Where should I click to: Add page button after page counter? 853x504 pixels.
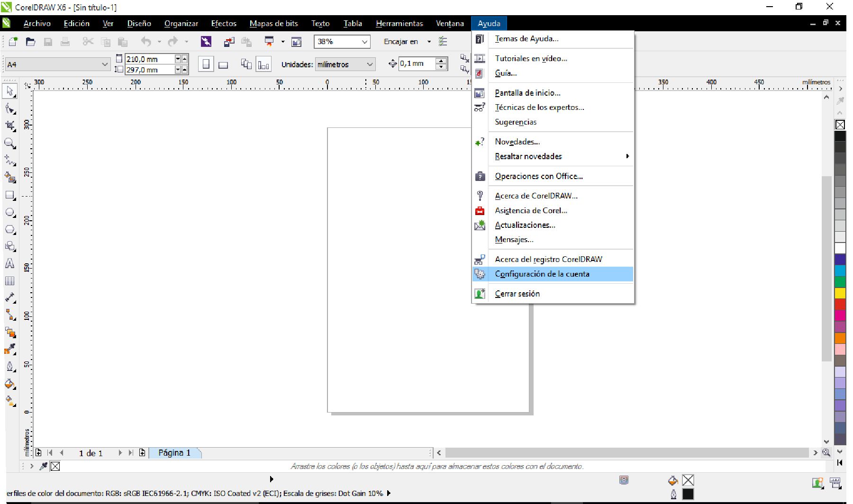(x=142, y=453)
